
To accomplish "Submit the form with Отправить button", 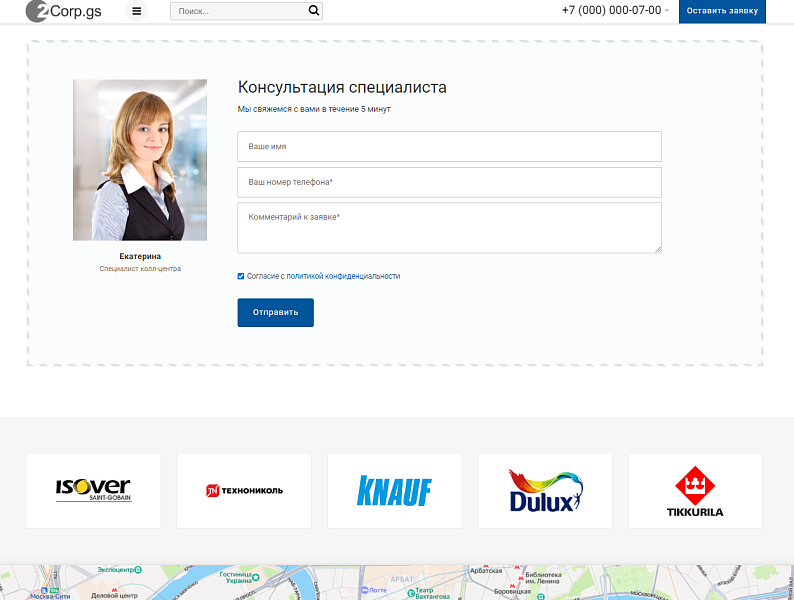I will point(275,312).
